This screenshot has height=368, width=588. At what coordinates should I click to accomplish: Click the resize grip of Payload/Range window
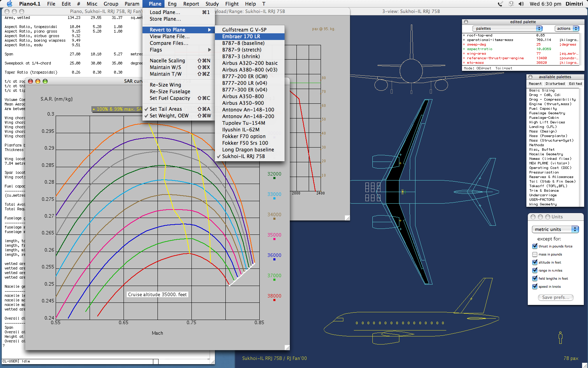point(347,218)
